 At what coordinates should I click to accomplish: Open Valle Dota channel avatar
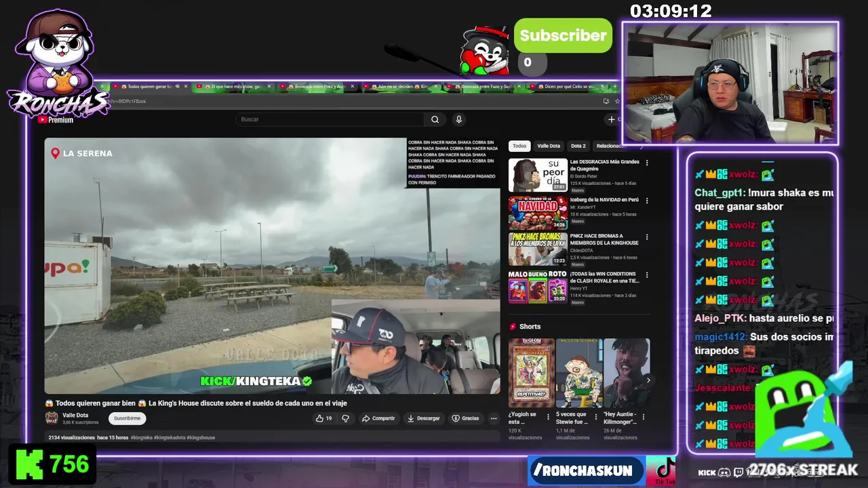[x=52, y=418]
